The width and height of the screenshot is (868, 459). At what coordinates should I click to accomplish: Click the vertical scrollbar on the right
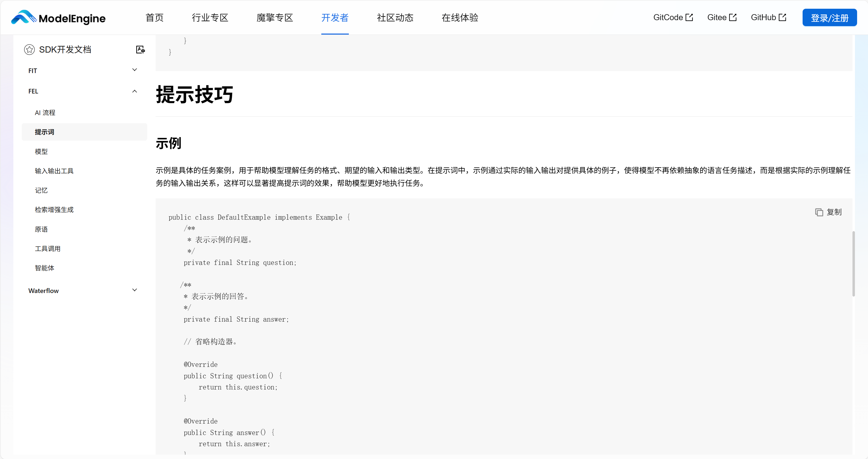pyautogui.click(x=853, y=263)
